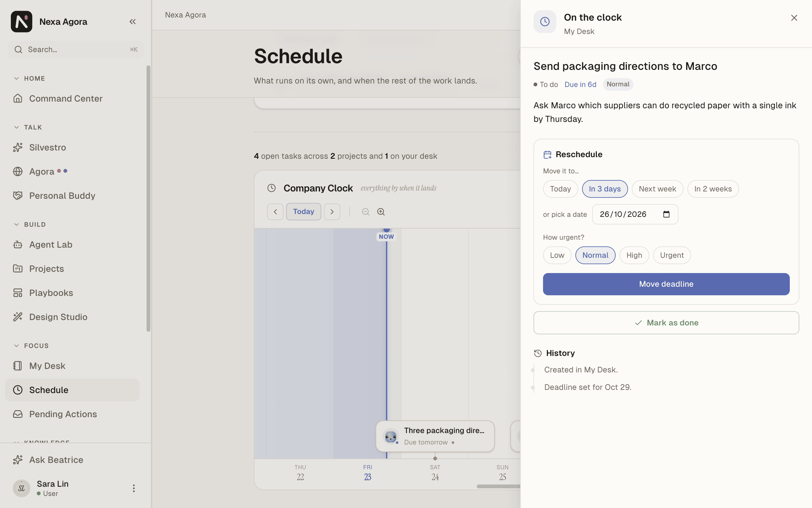Jump to Today on the Company Clock
This screenshot has width=812, height=508.
pyautogui.click(x=303, y=212)
